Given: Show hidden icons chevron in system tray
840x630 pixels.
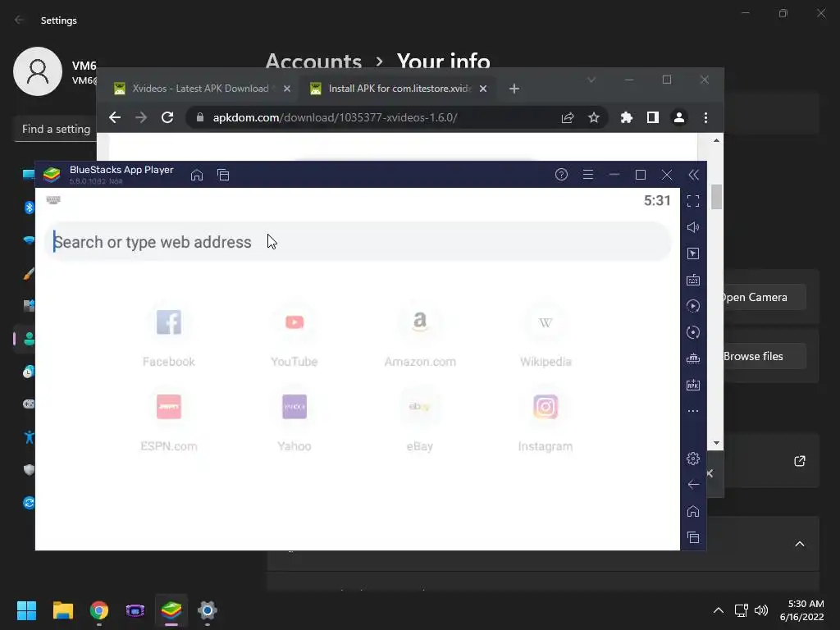Looking at the screenshot, I should coord(719,610).
